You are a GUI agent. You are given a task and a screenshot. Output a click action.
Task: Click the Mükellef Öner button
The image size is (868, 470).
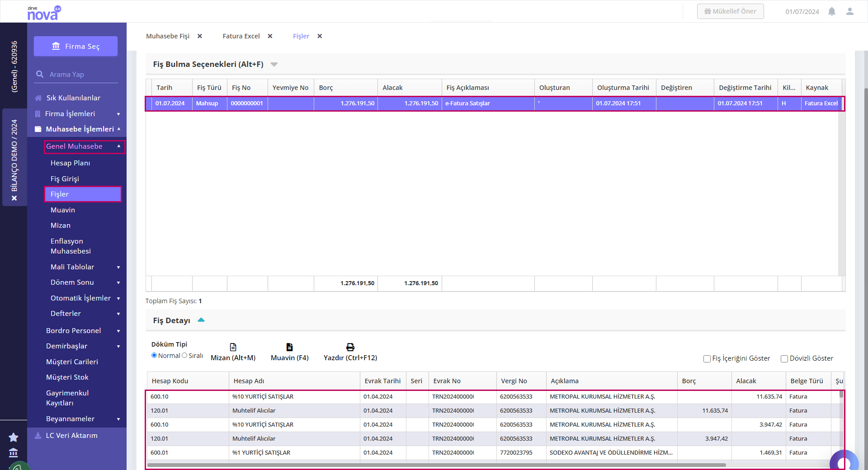[730, 11]
